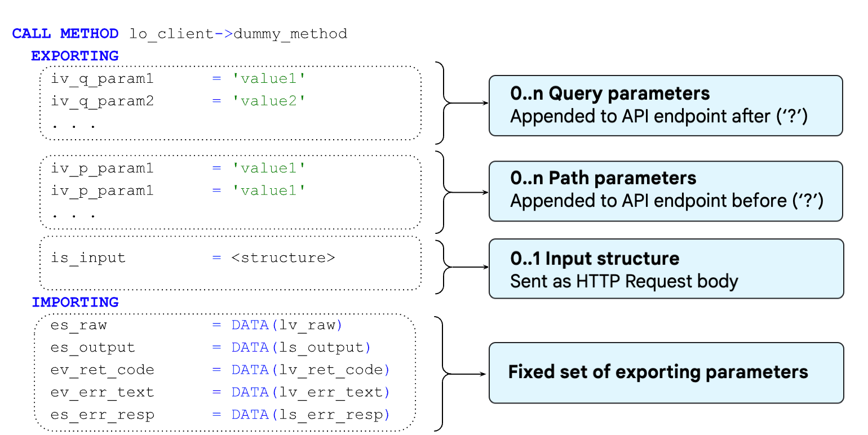
Task: Select the iv_q_param1 parameter
Action: [x=101, y=78]
